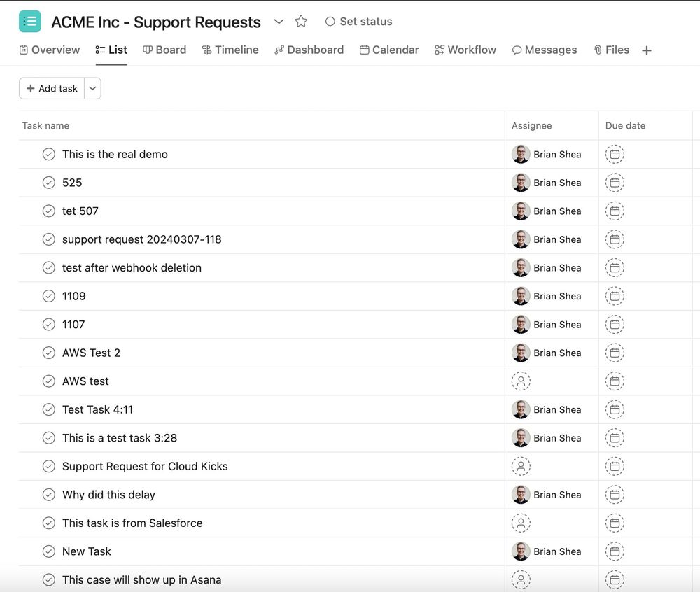Image resolution: width=700 pixels, height=592 pixels.
Task: Set due date for 'Test Task 4:11'
Action: (615, 409)
